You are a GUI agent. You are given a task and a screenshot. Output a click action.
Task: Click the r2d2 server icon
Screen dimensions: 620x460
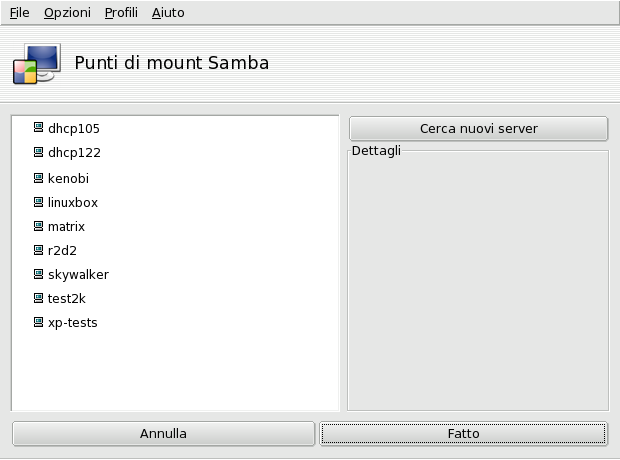coord(39,251)
